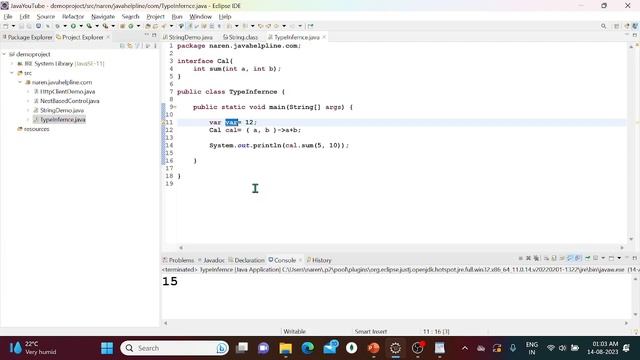Open the Project menu
Viewport: 640px width, 360px height.
[155, 17]
